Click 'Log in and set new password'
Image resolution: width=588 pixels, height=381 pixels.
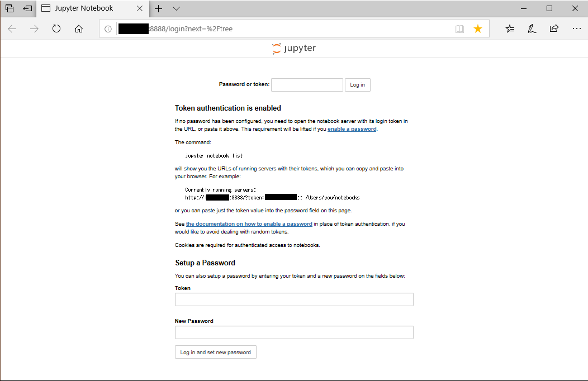tap(216, 352)
